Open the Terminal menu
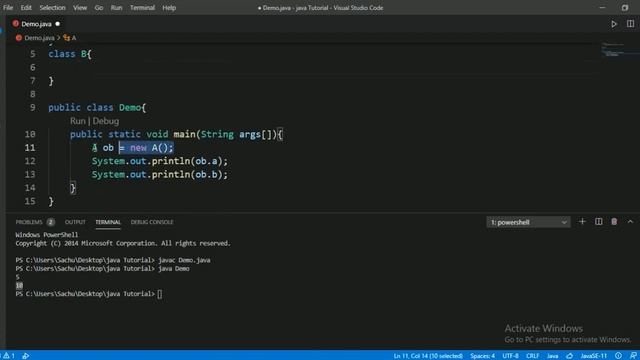This screenshot has width=640, height=360. (142, 7)
